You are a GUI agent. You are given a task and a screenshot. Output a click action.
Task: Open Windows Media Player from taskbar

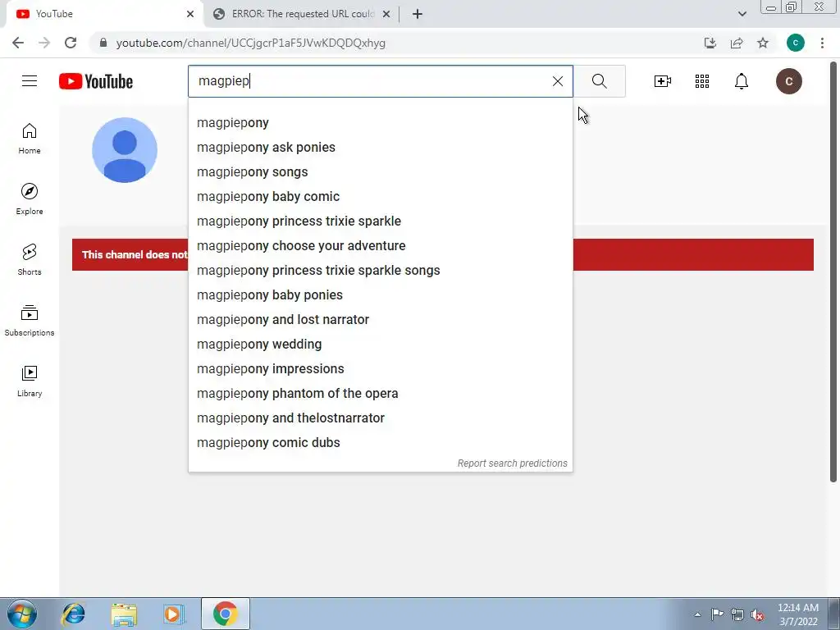tap(174, 614)
